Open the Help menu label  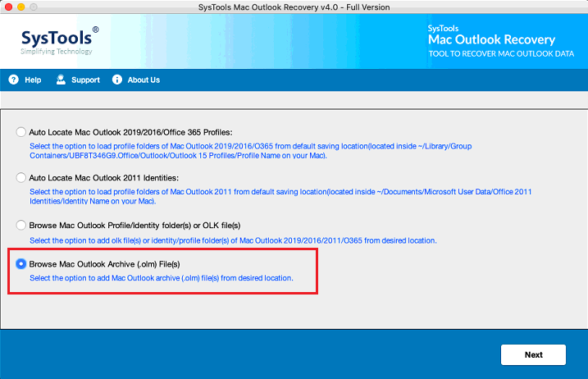[x=33, y=80]
